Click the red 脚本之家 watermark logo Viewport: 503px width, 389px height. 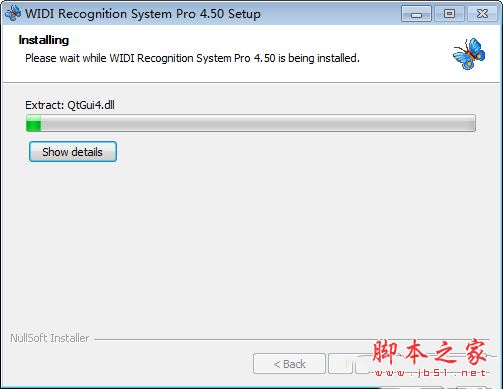[429, 352]
